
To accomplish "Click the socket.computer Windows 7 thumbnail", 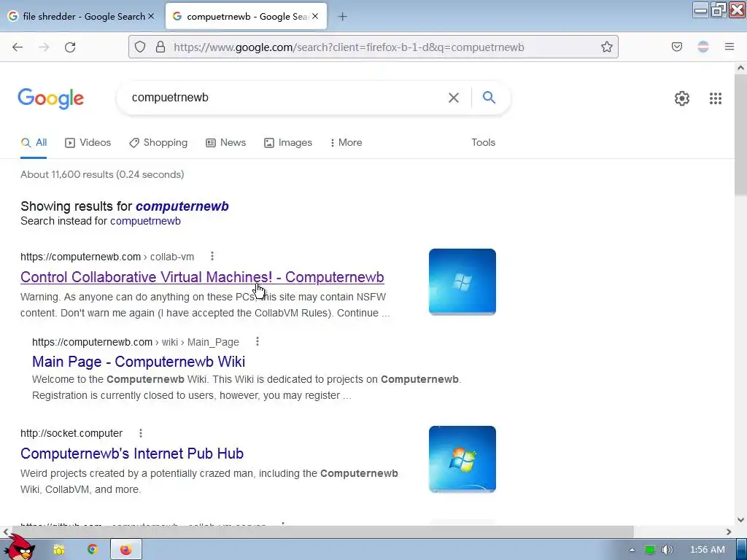I will [x=462, y=459].
